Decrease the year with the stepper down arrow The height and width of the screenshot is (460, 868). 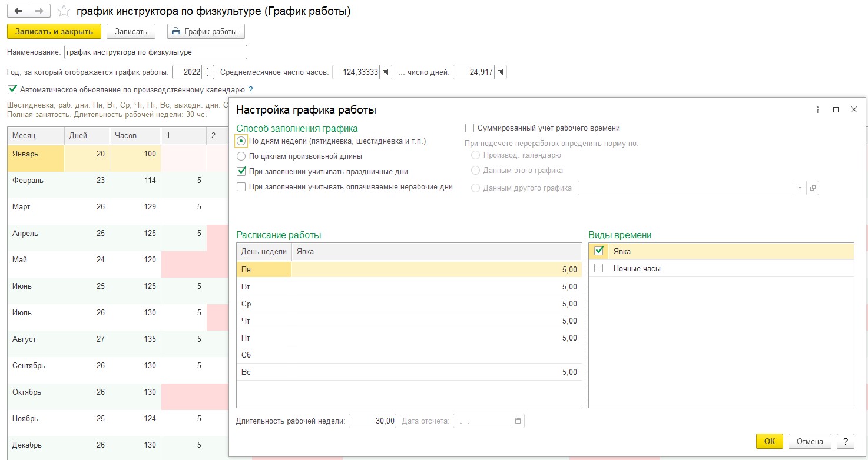pos(208,76)
